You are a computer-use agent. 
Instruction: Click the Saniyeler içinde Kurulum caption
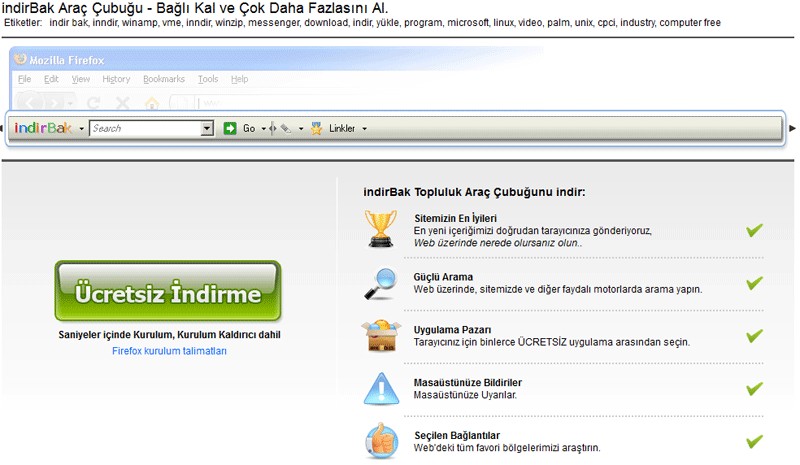tap(169, 335)
